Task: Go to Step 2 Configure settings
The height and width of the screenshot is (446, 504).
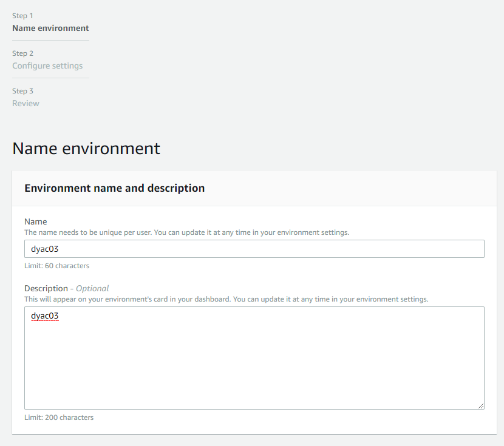Action: coord(47,66)
